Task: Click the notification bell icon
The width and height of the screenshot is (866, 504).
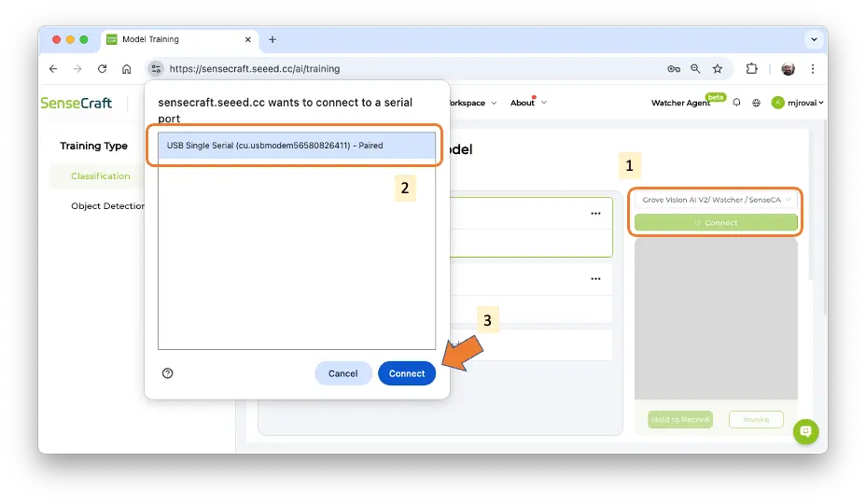Action: 737,103
